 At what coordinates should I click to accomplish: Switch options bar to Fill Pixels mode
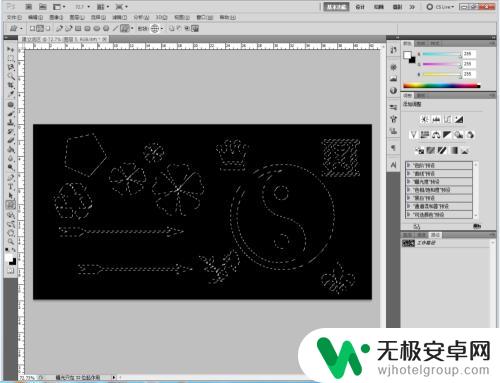(x=48, y=29)
